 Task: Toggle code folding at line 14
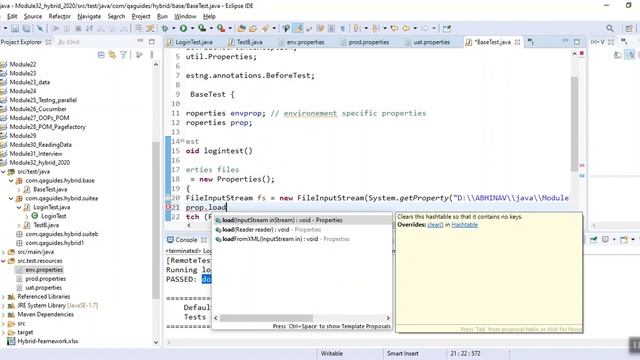(182, 141)
